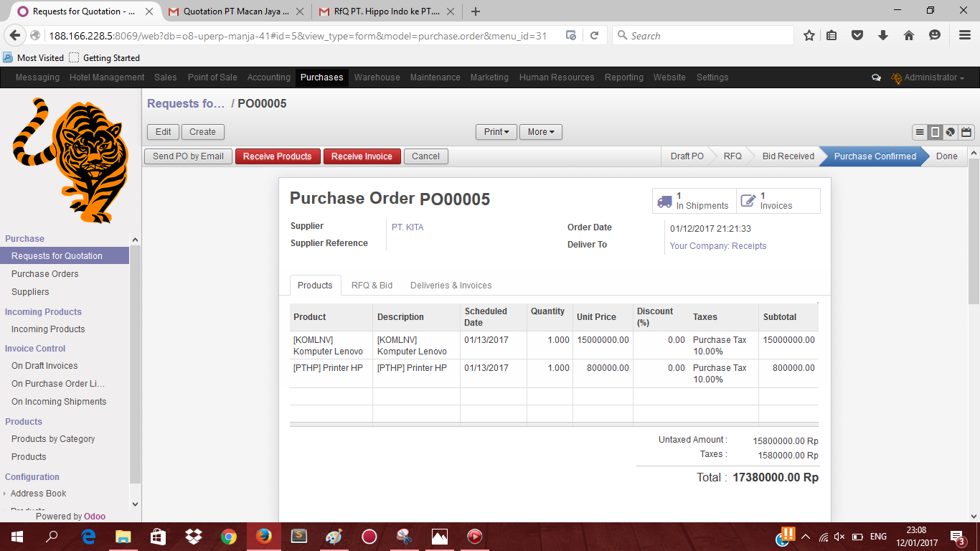
Task: Open reader view icon in address bar
Action: [571, 35]
